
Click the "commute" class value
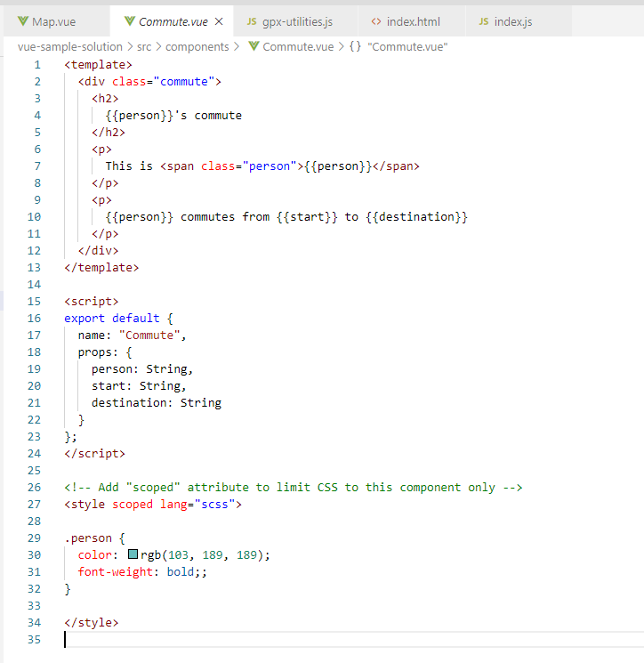point(184,82)
